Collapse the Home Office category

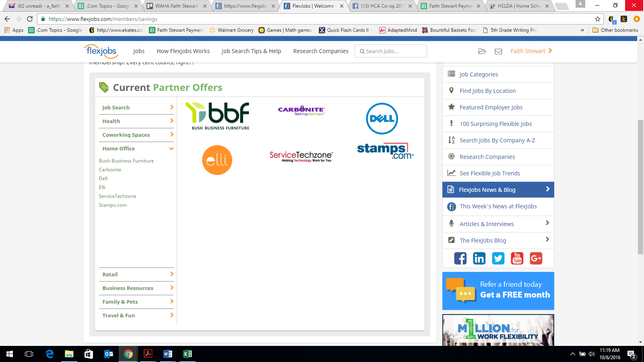pos(136,148)
